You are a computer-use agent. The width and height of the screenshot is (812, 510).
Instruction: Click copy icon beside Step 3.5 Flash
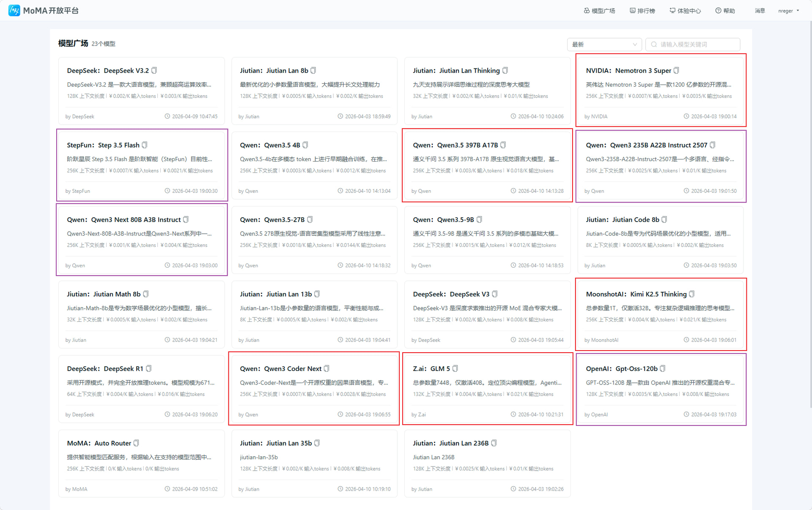coord(145,145)
